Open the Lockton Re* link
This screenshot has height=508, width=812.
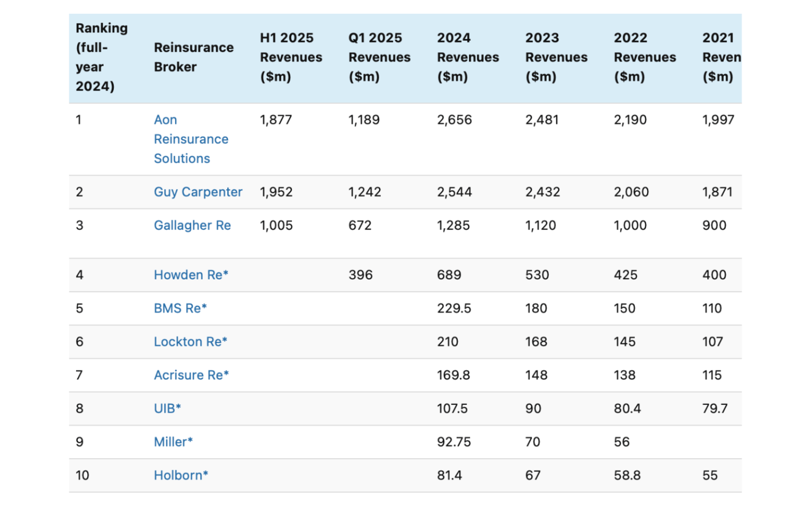point(190,341)
